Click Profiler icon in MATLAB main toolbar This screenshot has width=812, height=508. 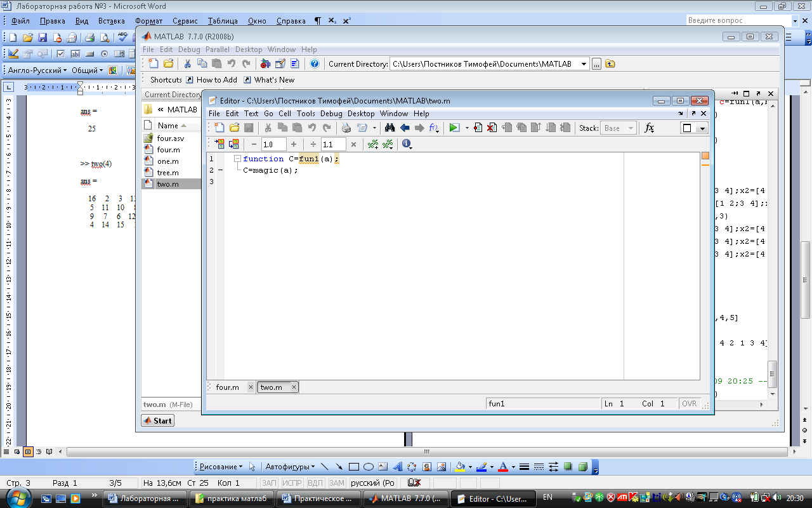(x=294, y=63)
